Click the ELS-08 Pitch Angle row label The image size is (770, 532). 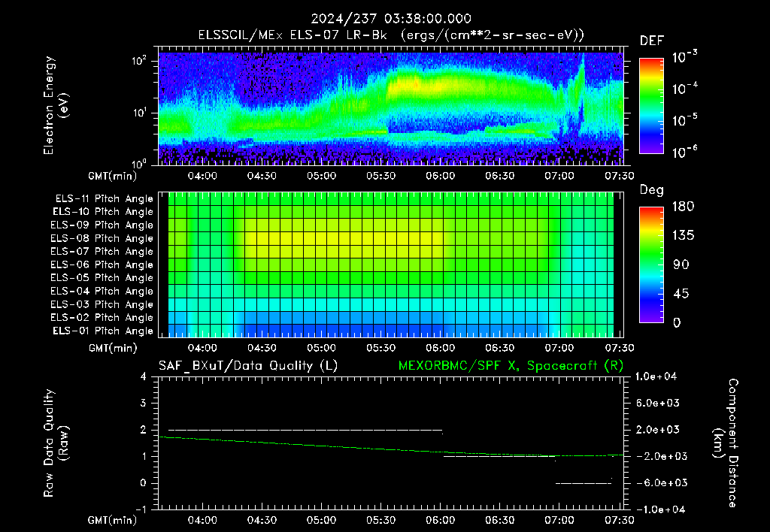pyautogui.click(x=102, y=238)
